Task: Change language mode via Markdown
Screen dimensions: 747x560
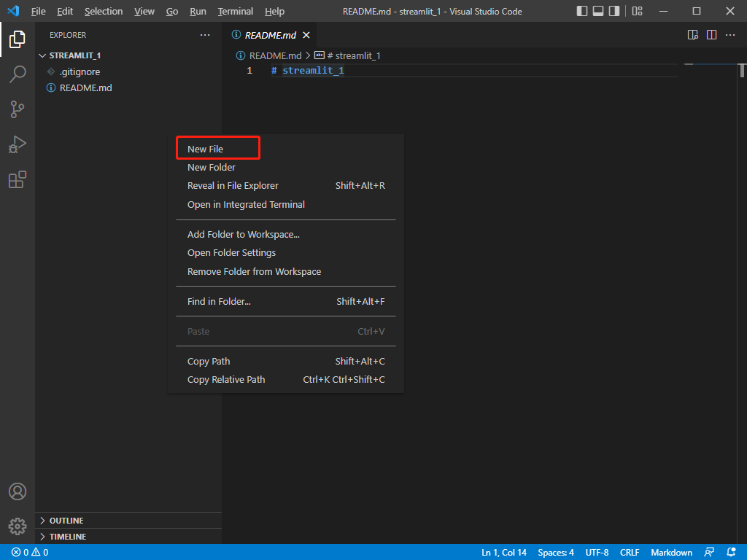Action: tap(671, 553)
